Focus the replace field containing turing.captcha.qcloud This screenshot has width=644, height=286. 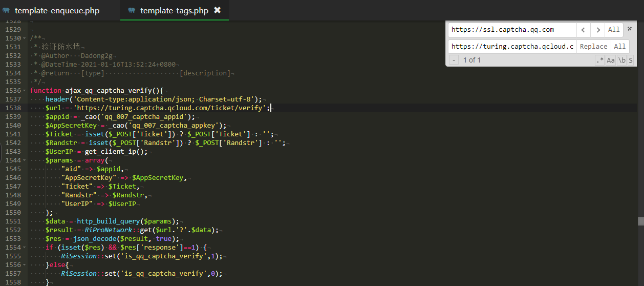click(x=512, y=46)
